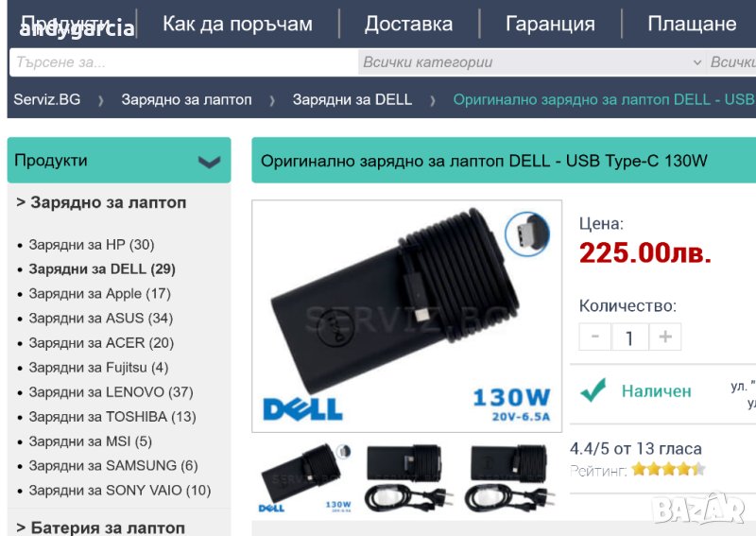Screen dimensions: 756x536
Task: Expand the Продукти panel chevron
Action: pos(209,162)
